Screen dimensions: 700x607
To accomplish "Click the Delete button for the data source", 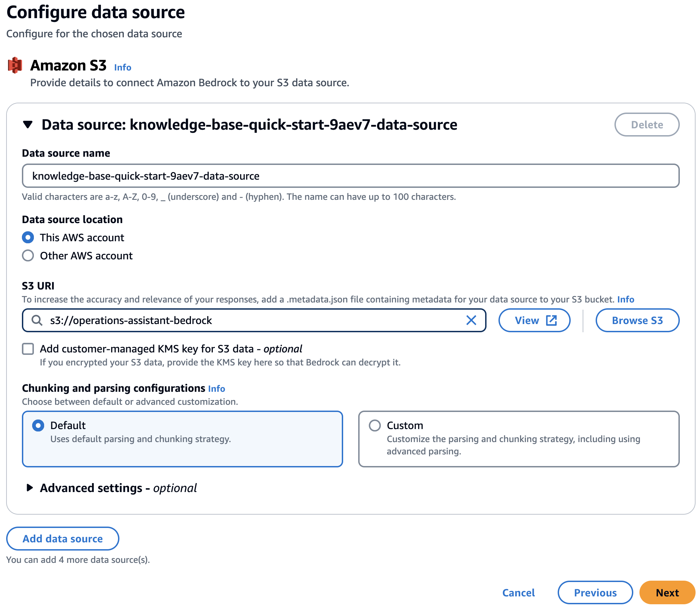I will click(x=647, y=125).
